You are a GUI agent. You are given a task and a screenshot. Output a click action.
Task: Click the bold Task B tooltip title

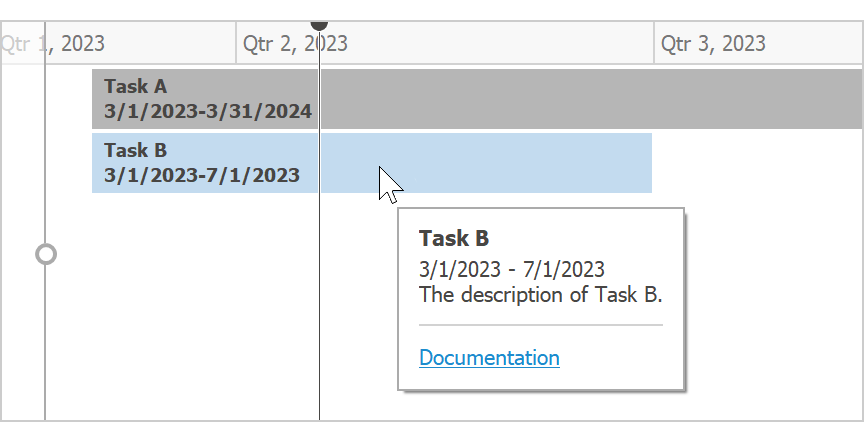(454, 238)
